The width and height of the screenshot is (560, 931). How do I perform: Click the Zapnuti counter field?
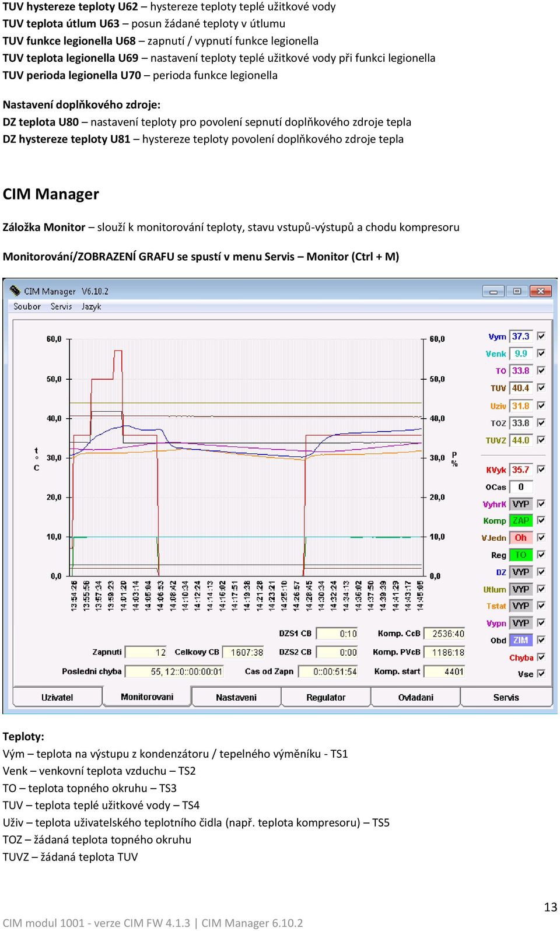coord(146,652)
